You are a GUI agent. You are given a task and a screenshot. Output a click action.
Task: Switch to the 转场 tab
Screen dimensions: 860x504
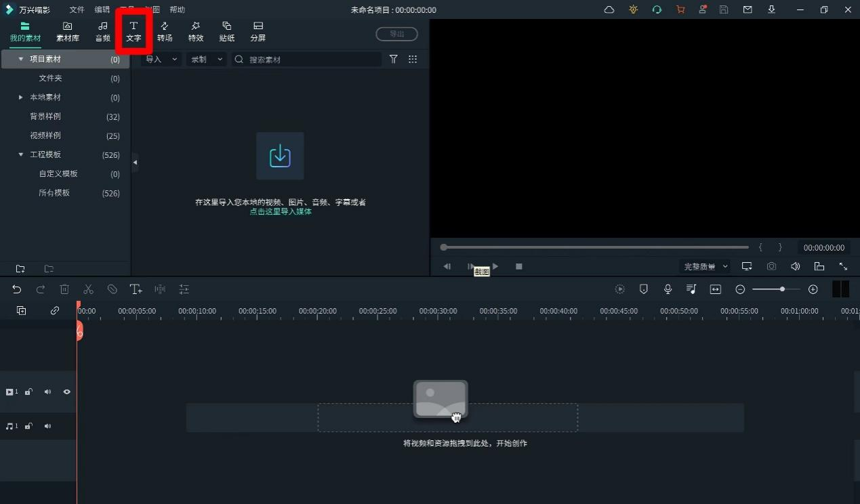coord(164,31)
